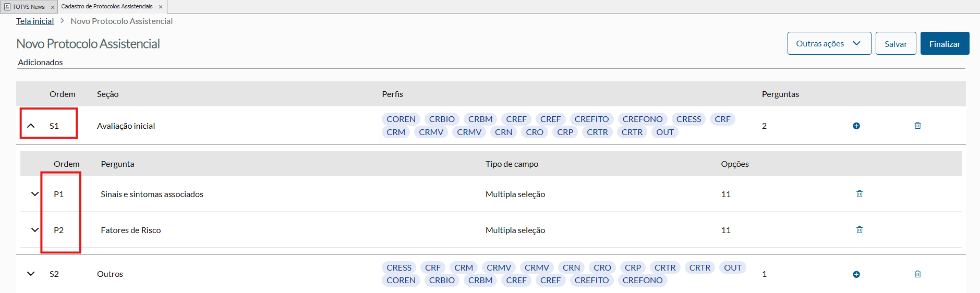
Task: Collapse the S1 Avaliação inicial section
Action: (x=31, y=126)
